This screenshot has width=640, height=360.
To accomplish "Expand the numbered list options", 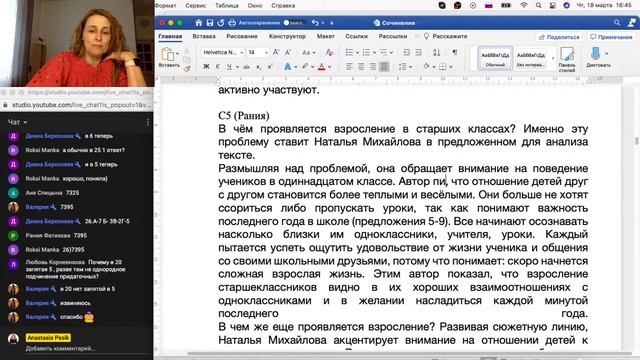I will point(374,53).
